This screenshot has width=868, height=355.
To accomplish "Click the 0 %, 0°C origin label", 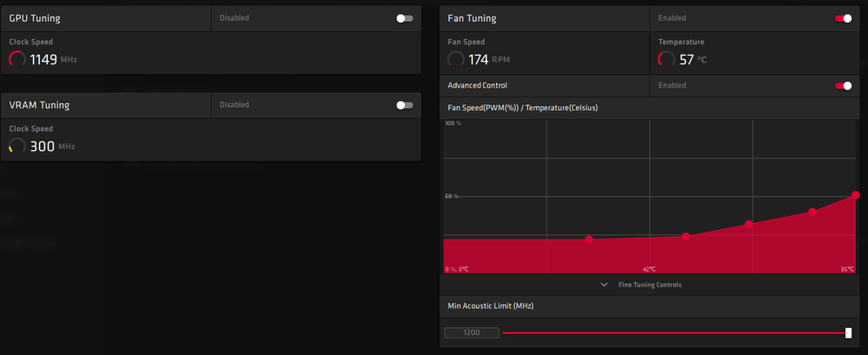I will [x=457, y=269].
